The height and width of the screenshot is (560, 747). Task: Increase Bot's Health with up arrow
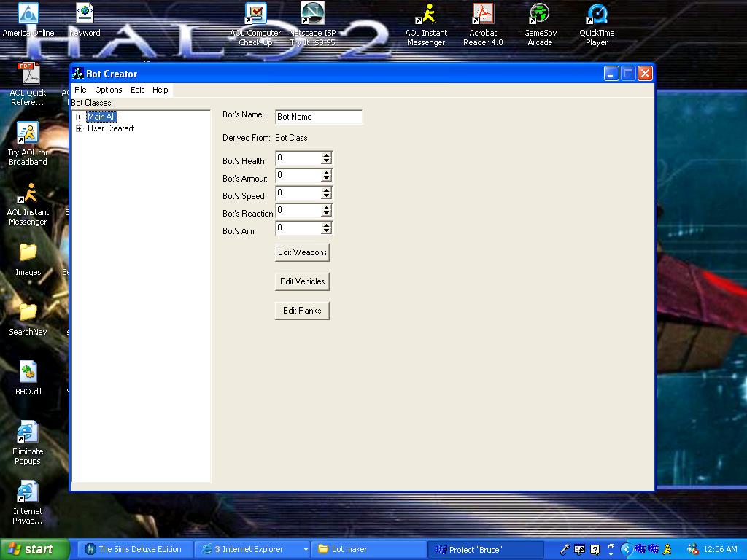[x=326, y=155]
